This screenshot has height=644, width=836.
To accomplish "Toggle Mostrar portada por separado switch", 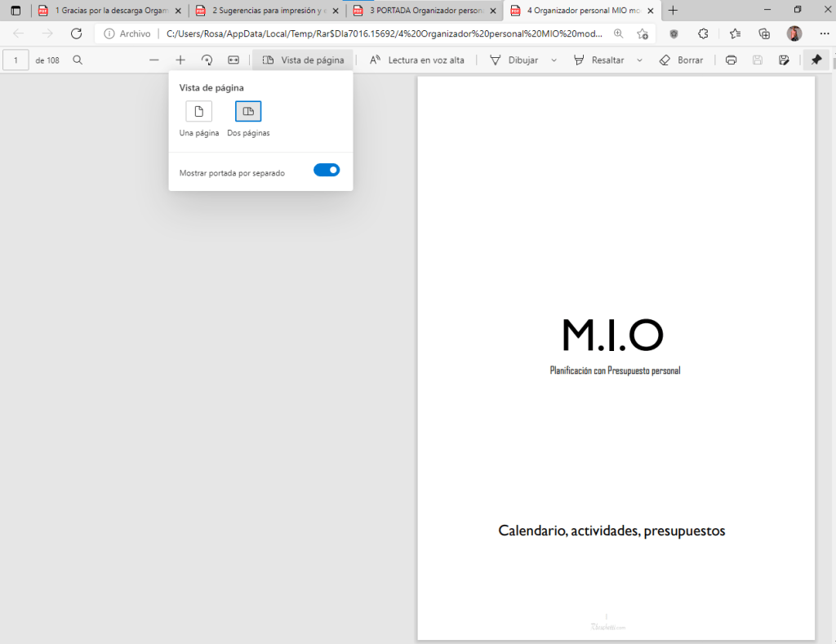I will click(x=327, y=170).
